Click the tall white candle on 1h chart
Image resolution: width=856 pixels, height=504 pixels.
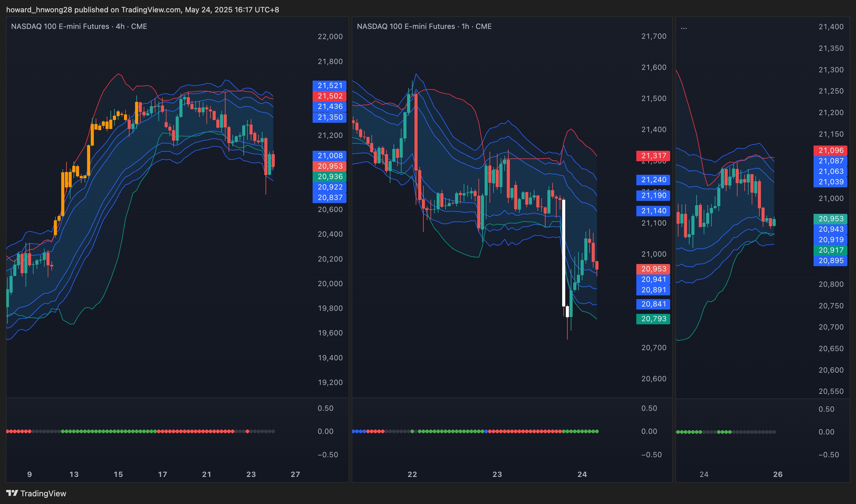tap(564, 253)
